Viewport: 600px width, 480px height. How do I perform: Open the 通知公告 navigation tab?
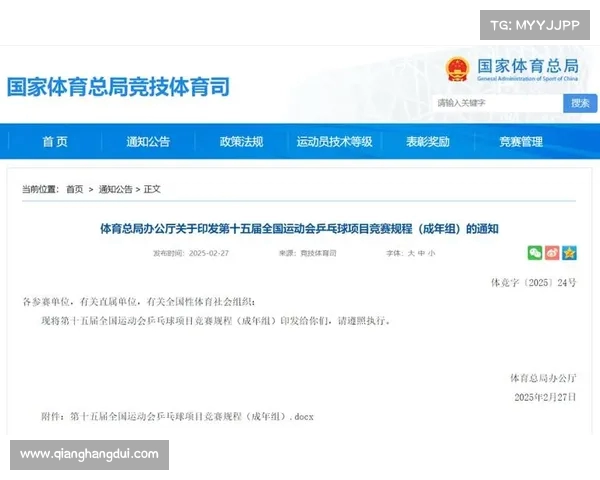148,142
